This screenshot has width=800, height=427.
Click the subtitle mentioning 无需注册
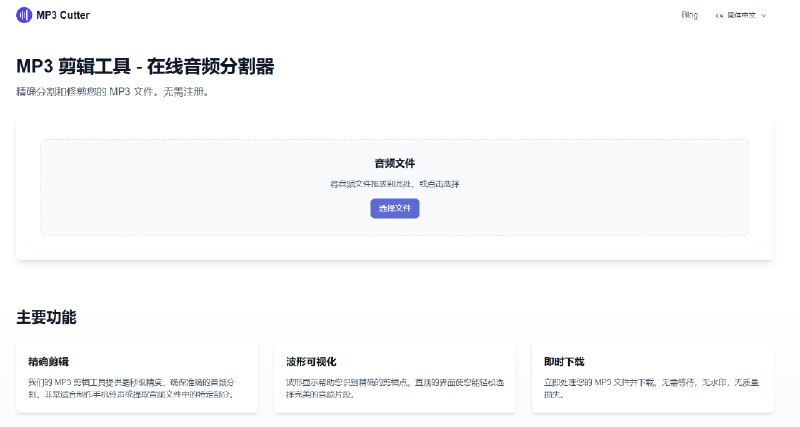tap(112, 92)
